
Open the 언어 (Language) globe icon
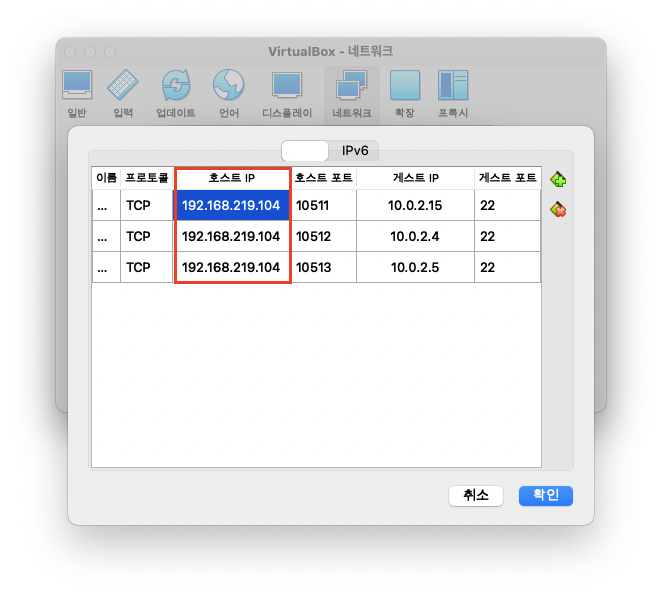[228, 94]
